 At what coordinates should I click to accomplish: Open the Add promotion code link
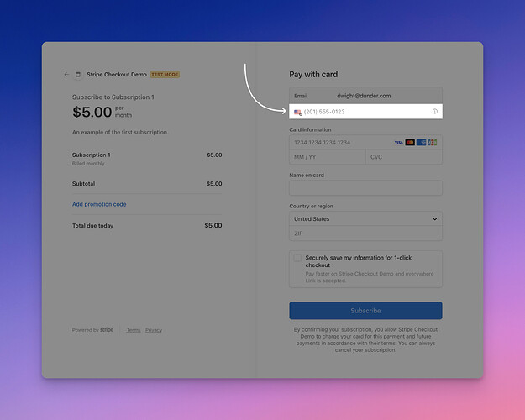pos(99,204)
